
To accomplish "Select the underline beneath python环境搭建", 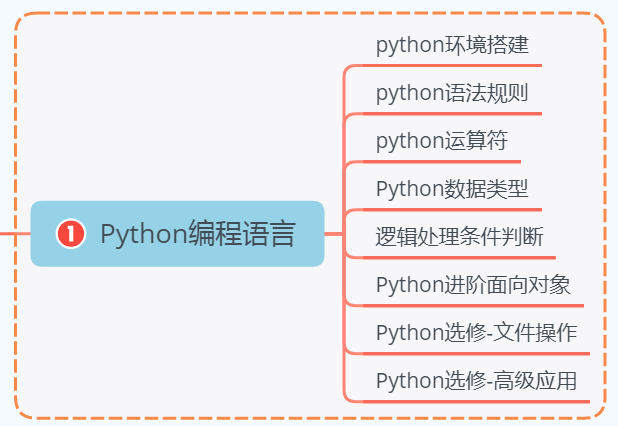I will (452, 65).
